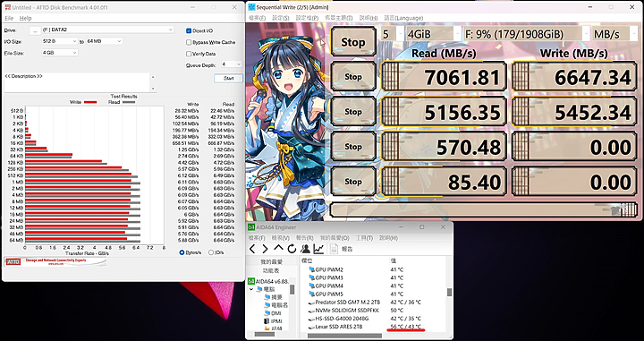Open AIDA64 user/favorites toolbar icon
Screen dimensions: 644x341
[305, 249]
